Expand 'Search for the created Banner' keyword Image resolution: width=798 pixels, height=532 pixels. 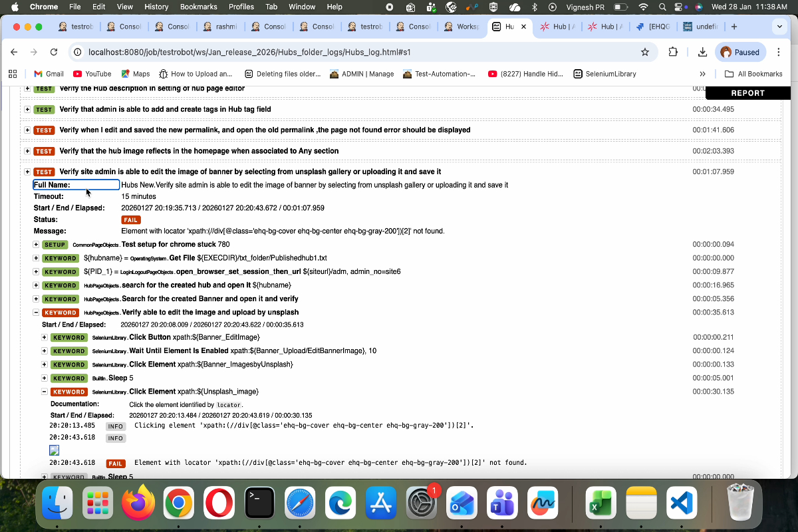coord(37,299)
